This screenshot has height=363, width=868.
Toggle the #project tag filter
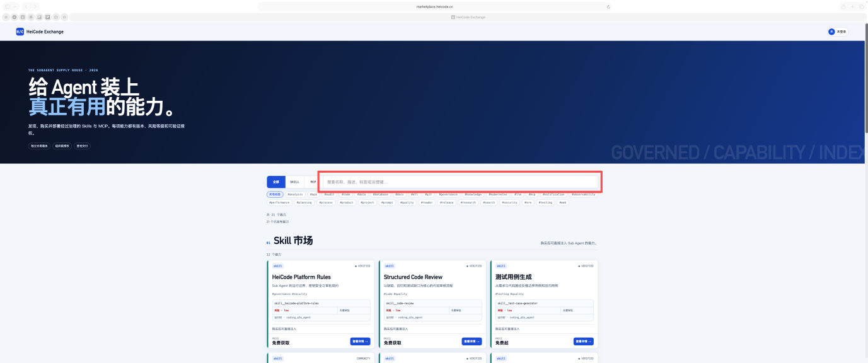(366, 202)
